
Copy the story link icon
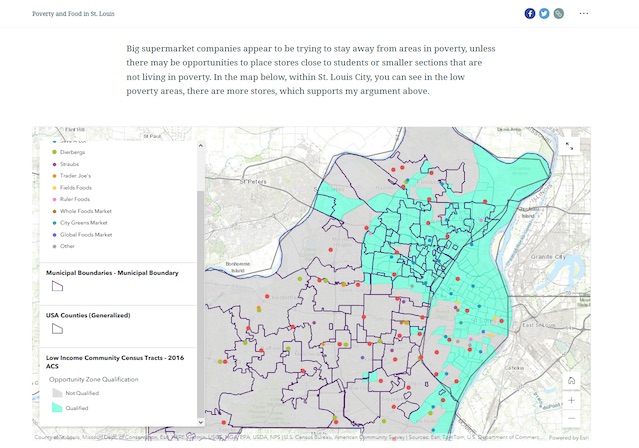tap(559, 13)
